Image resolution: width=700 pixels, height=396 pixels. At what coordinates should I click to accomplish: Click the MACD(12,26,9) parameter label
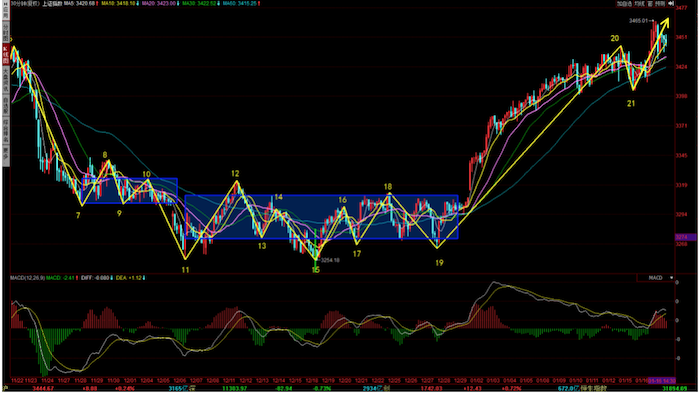pyautogui.click(x=28, y=278)
